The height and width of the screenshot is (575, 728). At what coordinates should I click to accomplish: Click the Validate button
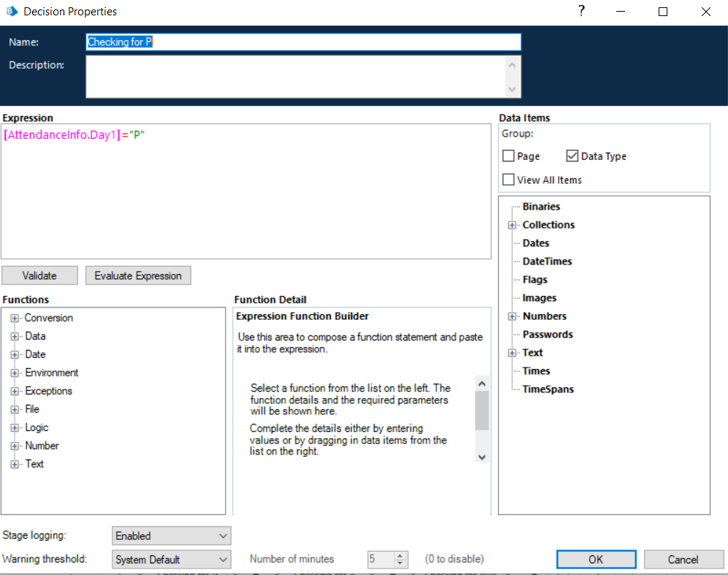point(39,275)
